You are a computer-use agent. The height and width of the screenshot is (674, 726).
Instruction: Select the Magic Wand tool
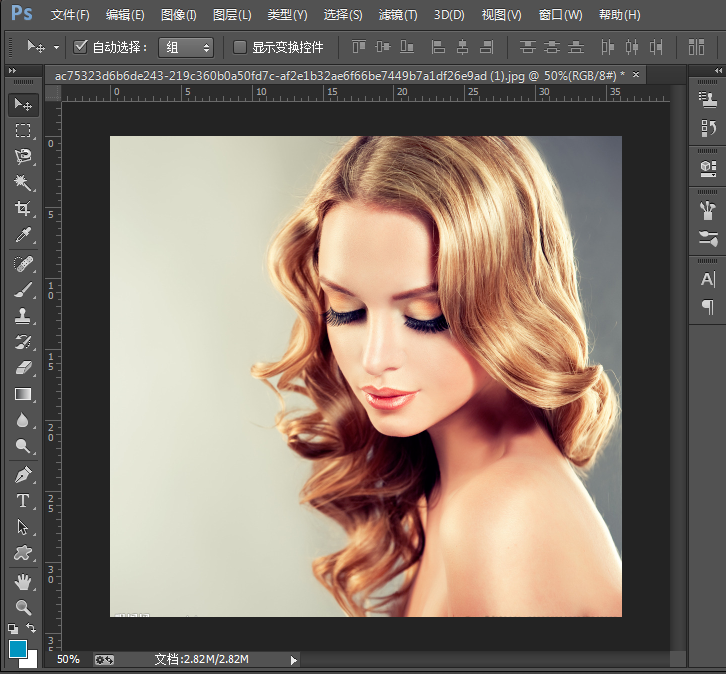click(x=23, y=183)
